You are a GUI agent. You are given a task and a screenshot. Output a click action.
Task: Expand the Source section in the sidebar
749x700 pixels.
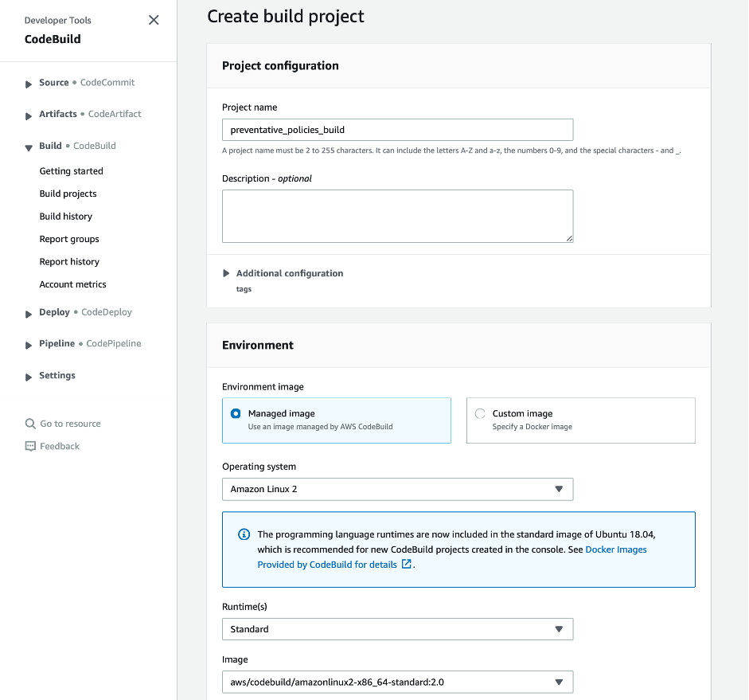pyautogui.click(x=27, y=82)
